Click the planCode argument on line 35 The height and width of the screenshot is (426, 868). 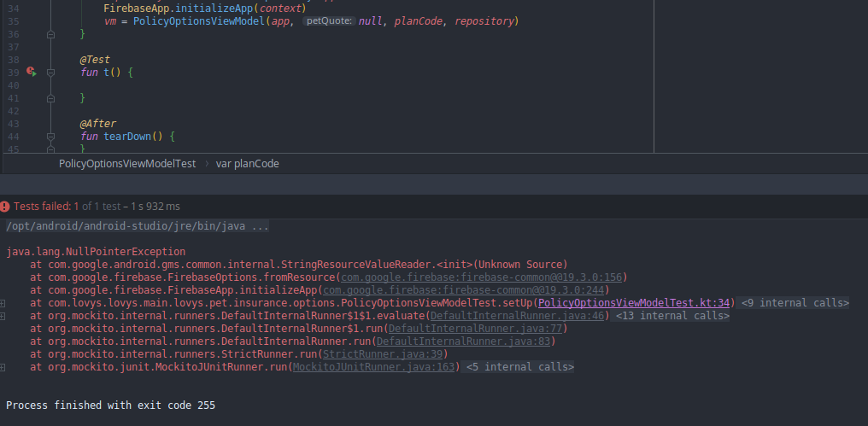(x=418, y=21)
